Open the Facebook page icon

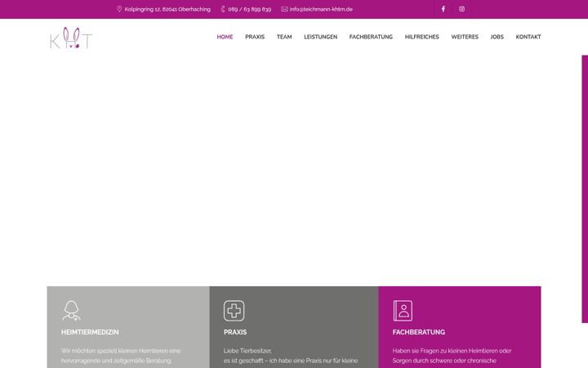[443, 9]
